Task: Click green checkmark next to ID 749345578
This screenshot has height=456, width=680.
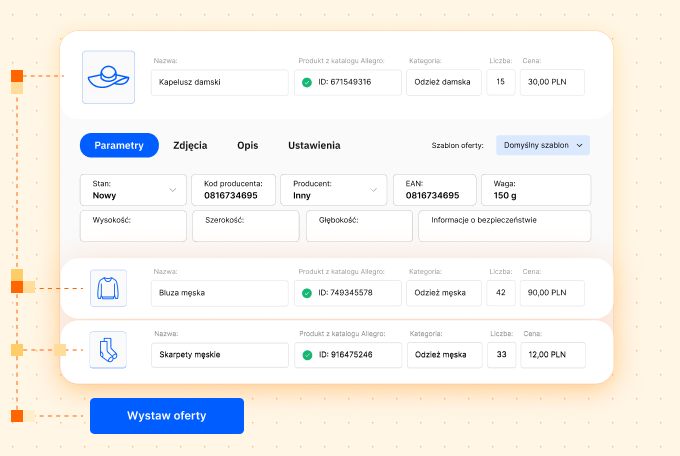Action: click(x=307, y=293)
